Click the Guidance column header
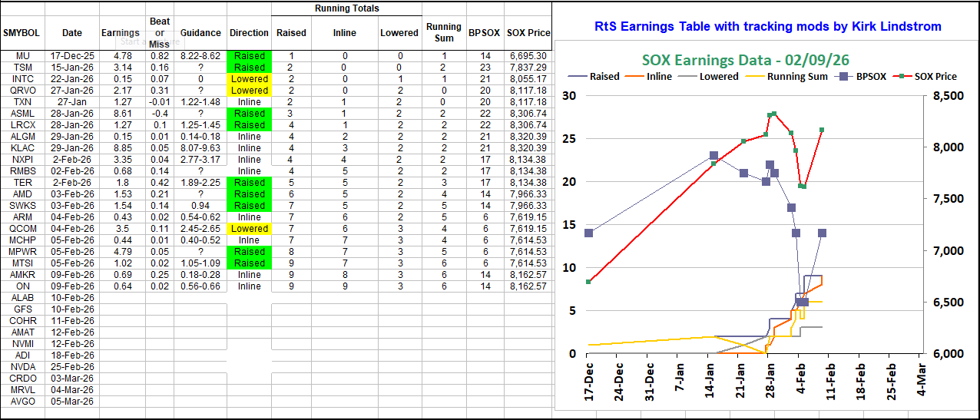Viewport: 980px width, 420px height. coord(200,33)
